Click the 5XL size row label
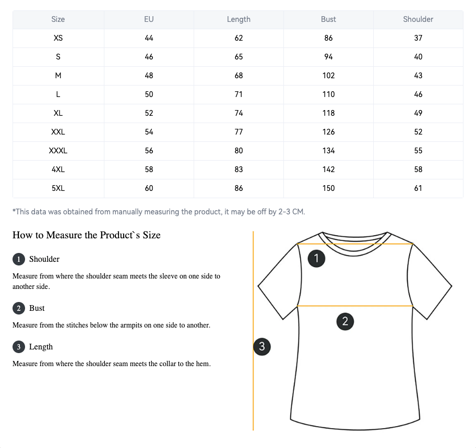Screen dimensions: 476x448 point(58,188)
